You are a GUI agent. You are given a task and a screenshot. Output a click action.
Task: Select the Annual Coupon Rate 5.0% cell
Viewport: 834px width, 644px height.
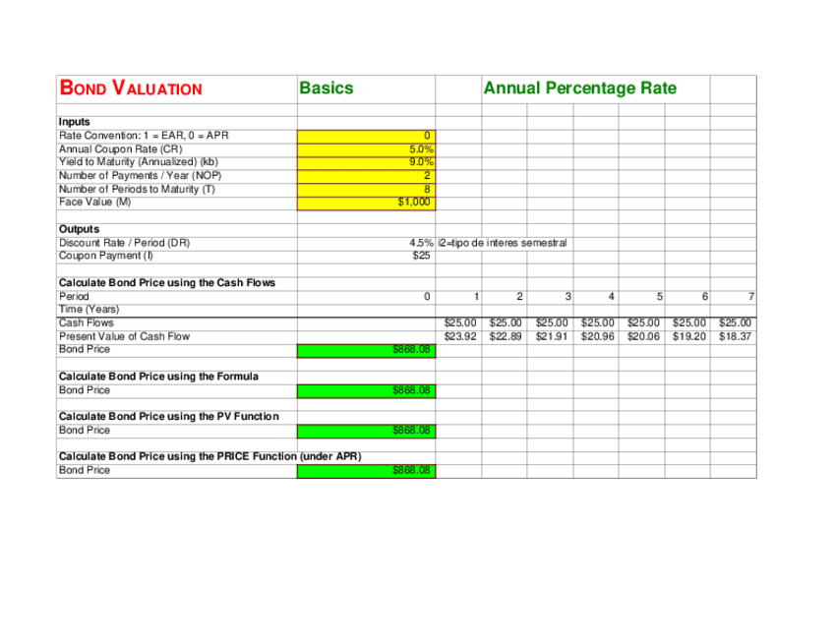click(366, 150)
